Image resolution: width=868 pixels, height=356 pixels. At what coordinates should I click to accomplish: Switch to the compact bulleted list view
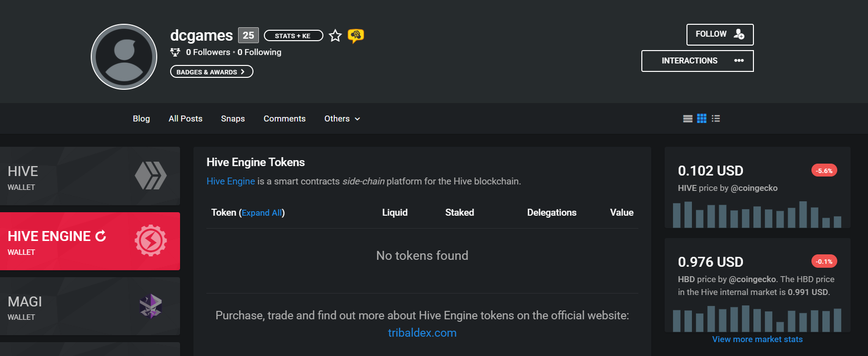tap(716, 119)
